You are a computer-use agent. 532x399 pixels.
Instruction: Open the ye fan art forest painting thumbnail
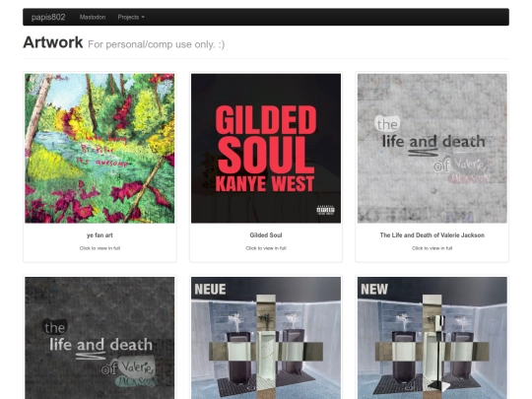[x=100, y=148]
